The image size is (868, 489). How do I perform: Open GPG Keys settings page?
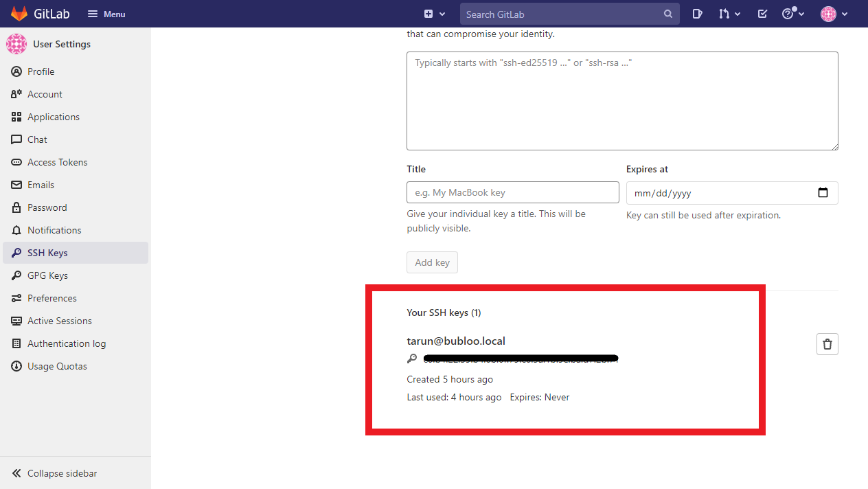pyautogui.click(x=47, y=275)
